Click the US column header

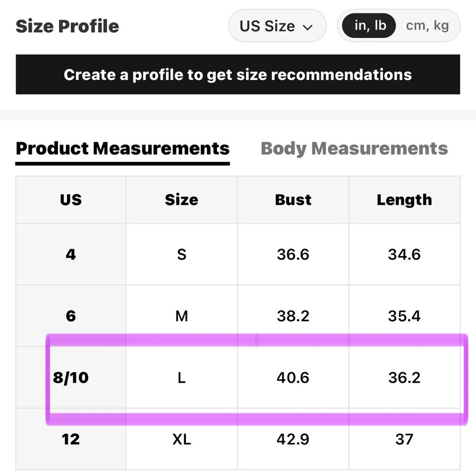71,200
